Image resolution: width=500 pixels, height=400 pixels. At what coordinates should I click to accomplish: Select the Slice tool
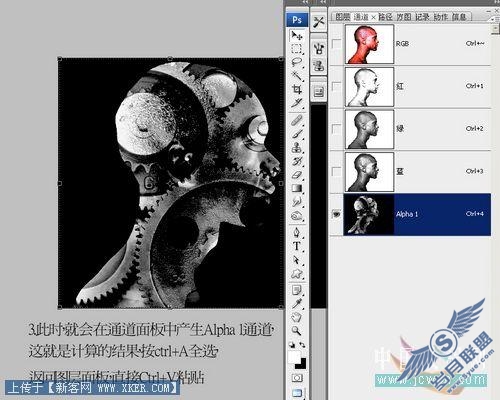coord(296,103)
